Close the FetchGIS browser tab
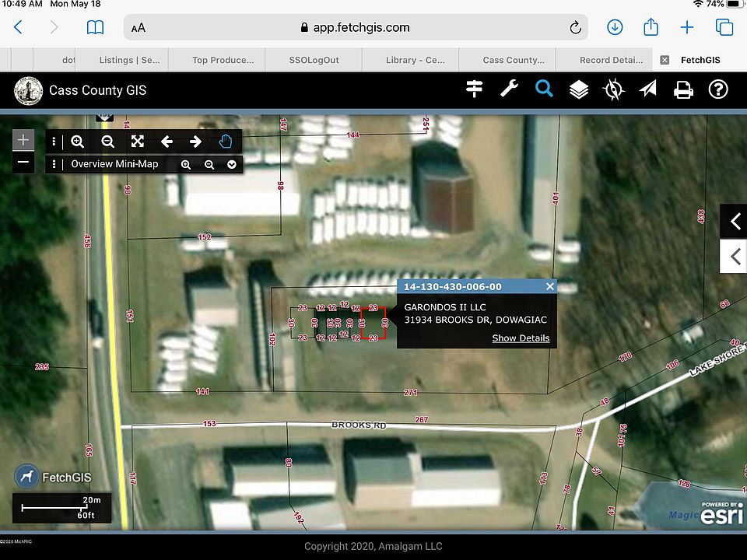747x560 pixels. (665, 60)
